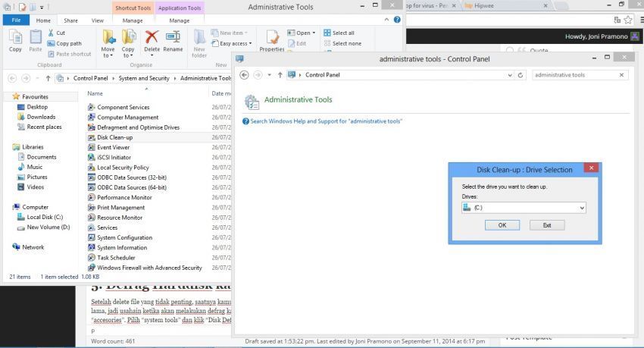The image size is (644, 348).
Task: Click the red Delete icon in ribbon
Action: tap(152, 37)
